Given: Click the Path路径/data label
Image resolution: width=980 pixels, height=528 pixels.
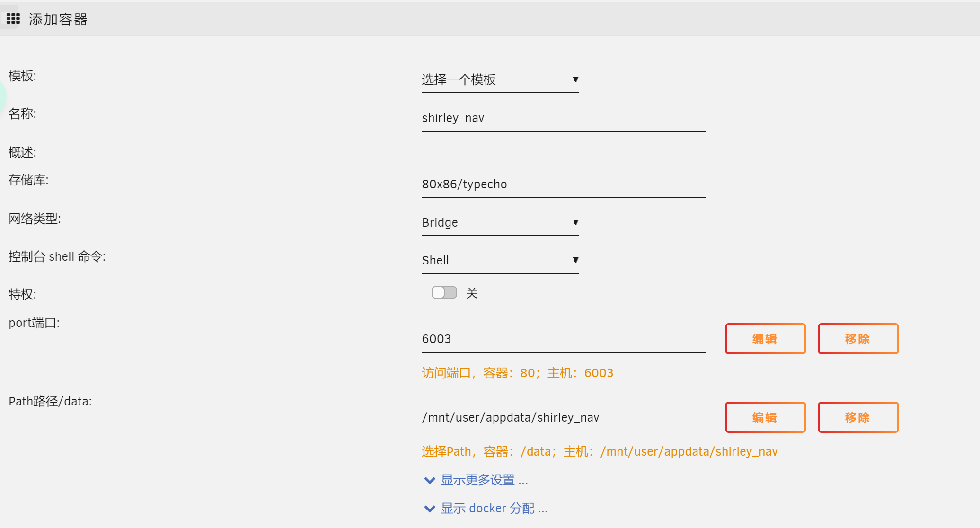Looking at the screenshot, I should [50, 401].
